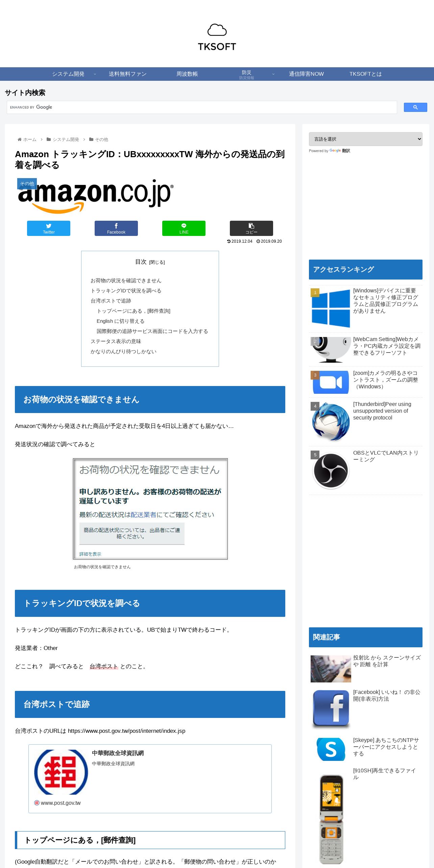Screen dimensions: 434x868
Task: Open the 送料無料ファン nav item
Action: 127,74
